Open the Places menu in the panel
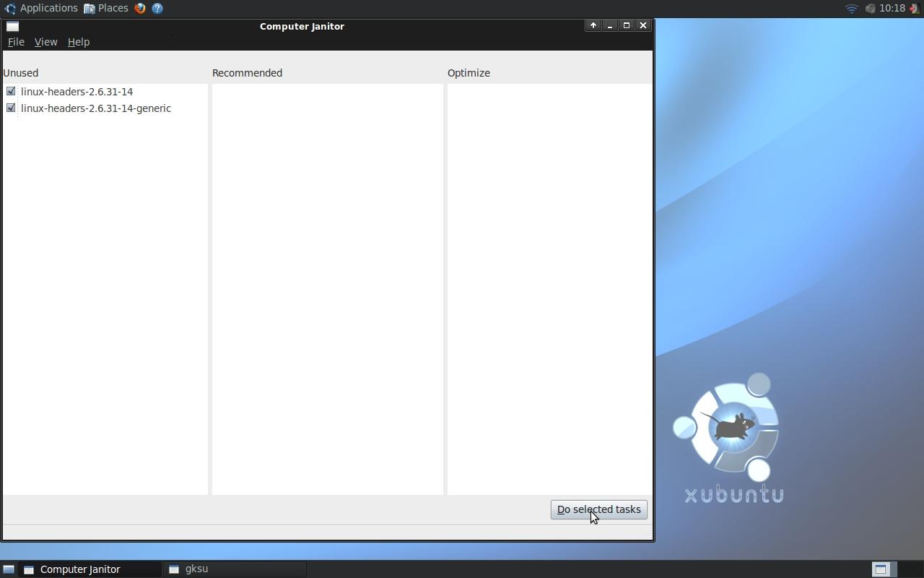Viewport: 924px width, 578px height. (106, 8)
